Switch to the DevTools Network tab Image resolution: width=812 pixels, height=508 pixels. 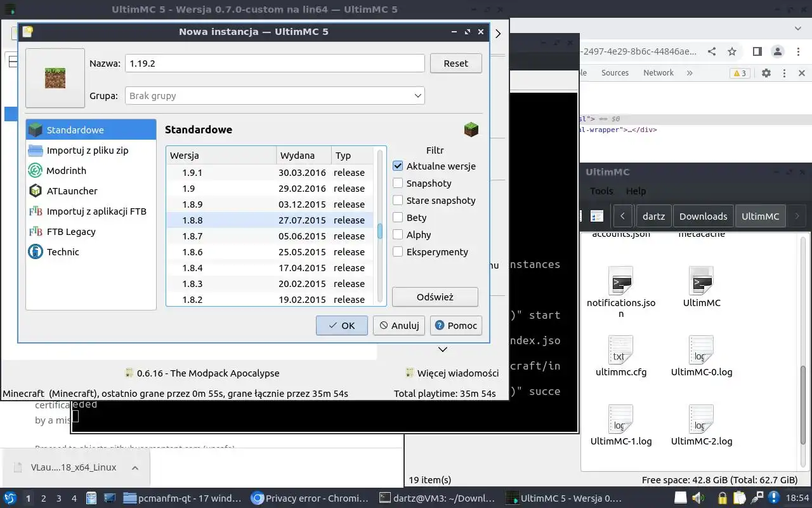pos(658,73)
